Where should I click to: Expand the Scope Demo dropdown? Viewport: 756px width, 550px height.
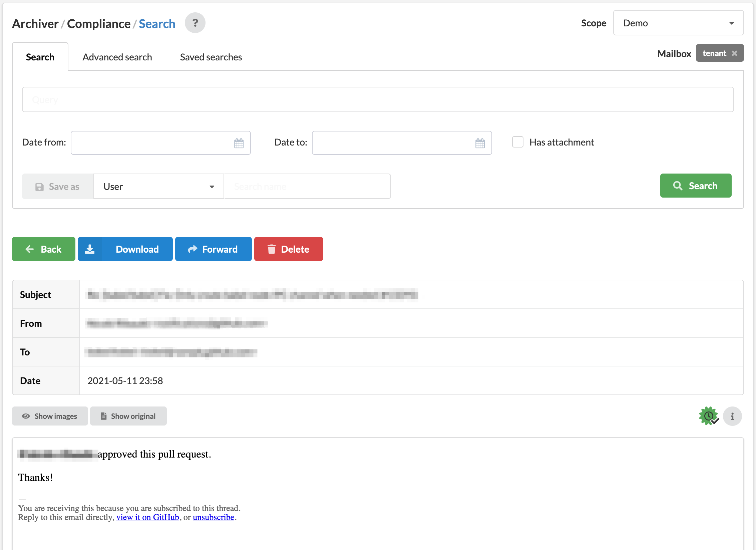click(678, 23)
